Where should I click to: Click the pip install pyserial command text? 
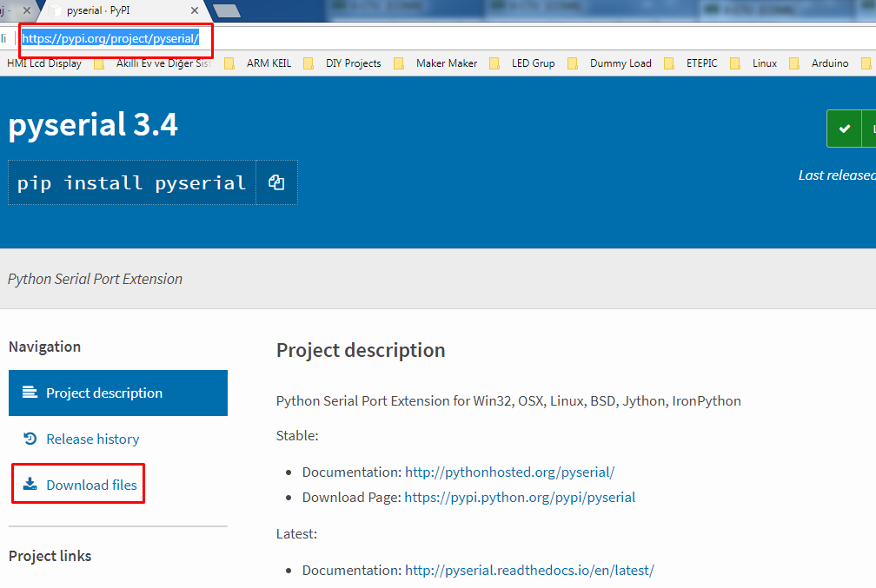[132, 183]
